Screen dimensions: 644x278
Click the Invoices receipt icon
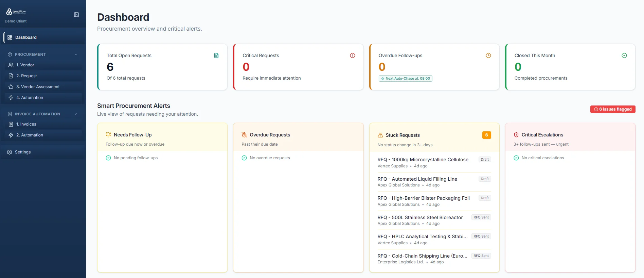(11, 124)
